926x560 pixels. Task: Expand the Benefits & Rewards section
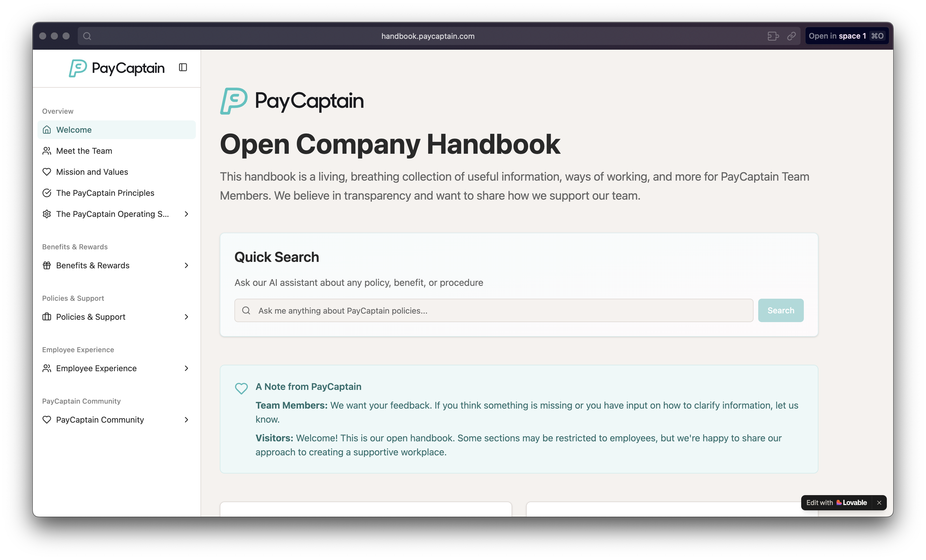[x=186, y=265]
